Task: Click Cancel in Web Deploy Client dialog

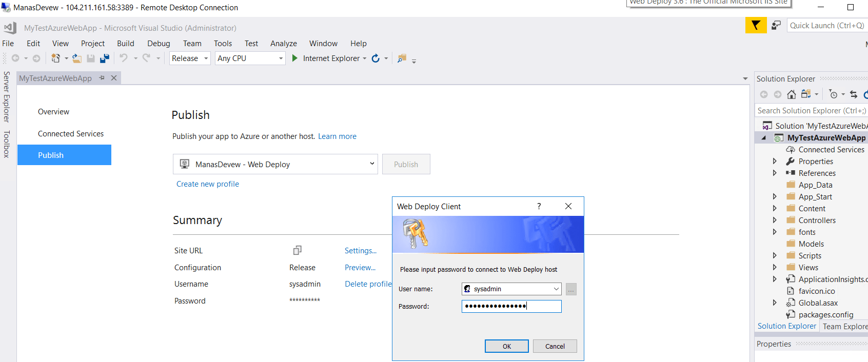Action: (555, 346)
